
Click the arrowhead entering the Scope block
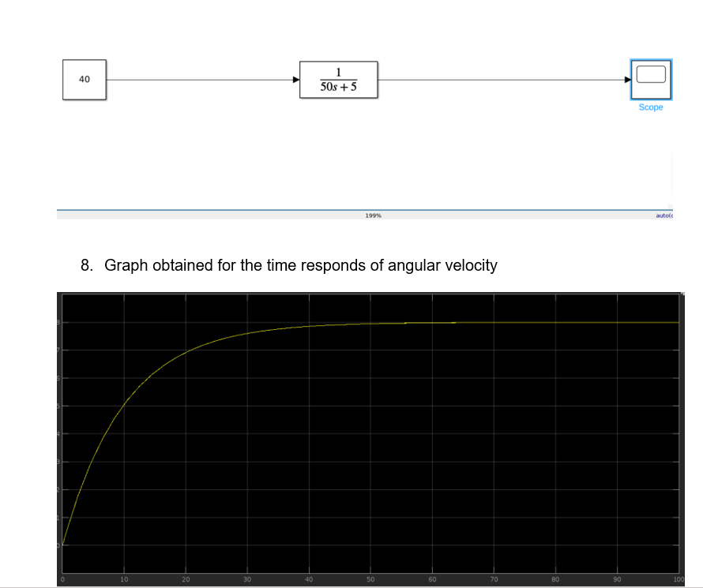pos(626,79)
